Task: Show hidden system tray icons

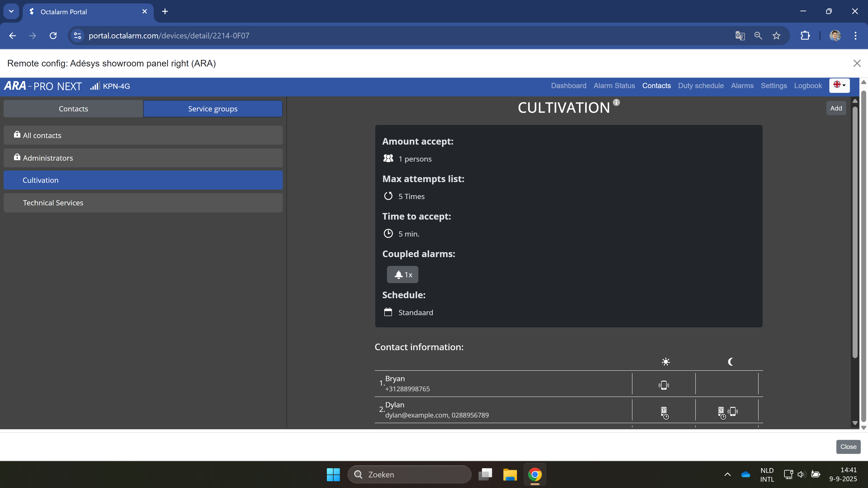Action: (727, 474)
